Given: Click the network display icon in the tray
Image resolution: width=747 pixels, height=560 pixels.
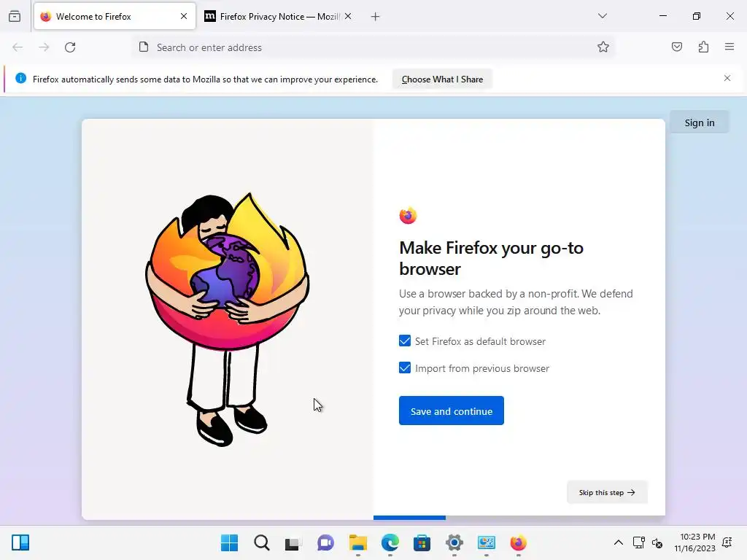Looking at the screenshot, I should tap(638, 542).
